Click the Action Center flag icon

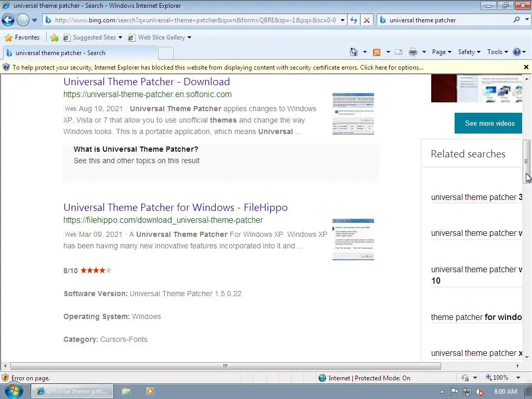(x=454, y=392)
